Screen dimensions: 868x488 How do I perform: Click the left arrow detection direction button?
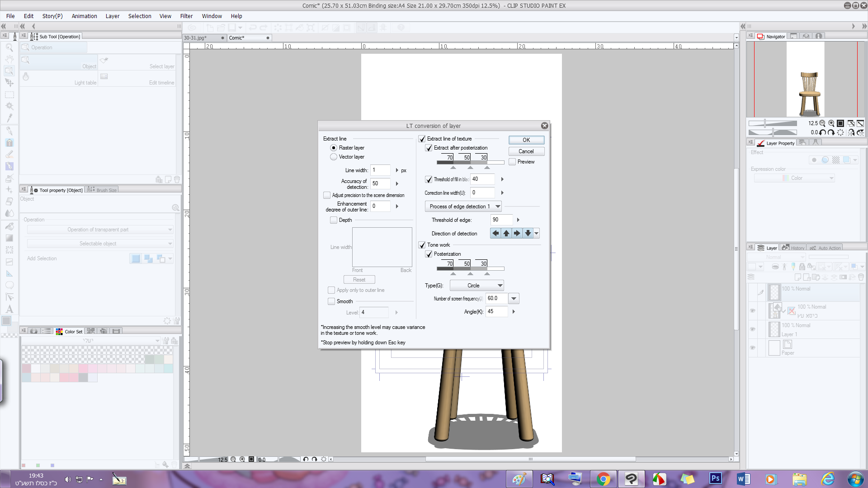point(495,233)
